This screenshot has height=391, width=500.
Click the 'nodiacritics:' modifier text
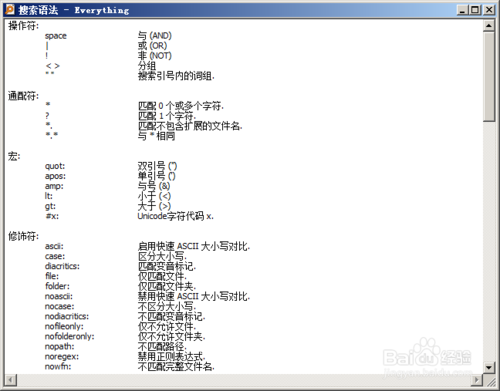[67, 316]
